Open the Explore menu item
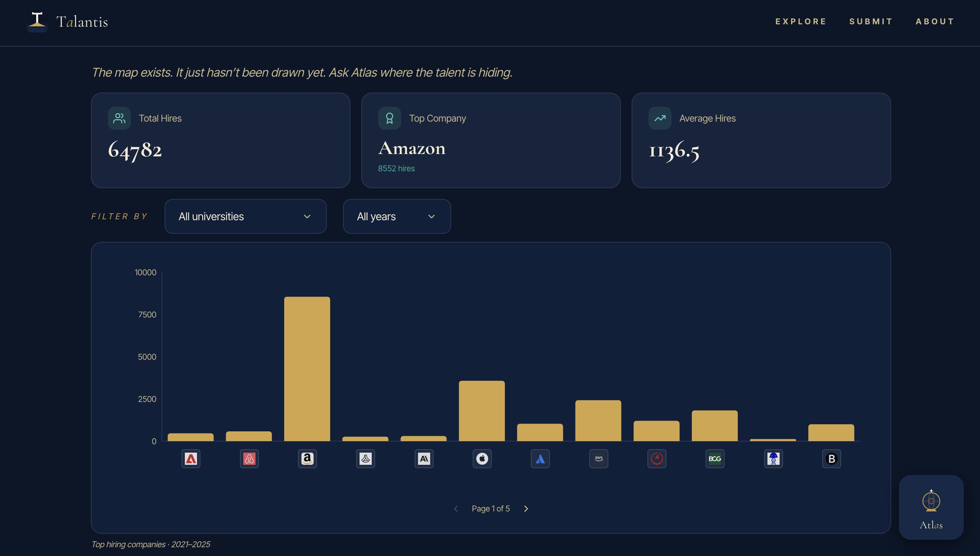The width and height of the screenshot is (980, 556). click(801, 21)
